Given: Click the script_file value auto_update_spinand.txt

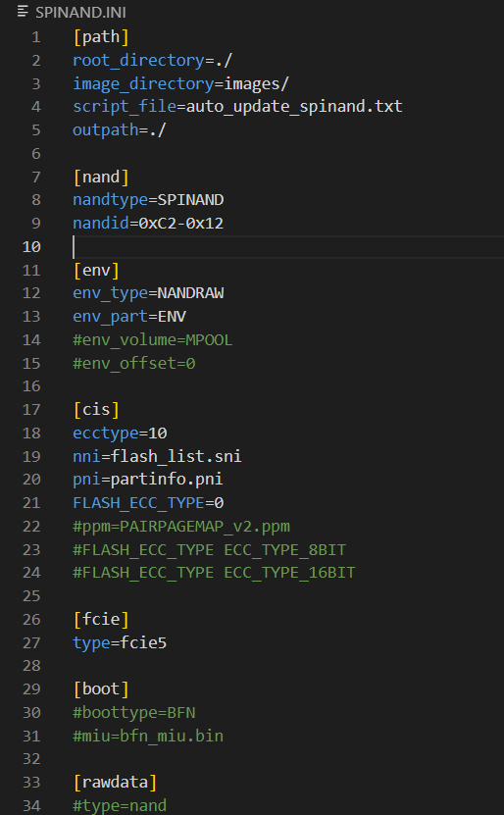Looking at the screenshot, I should (x=294, y=107).
